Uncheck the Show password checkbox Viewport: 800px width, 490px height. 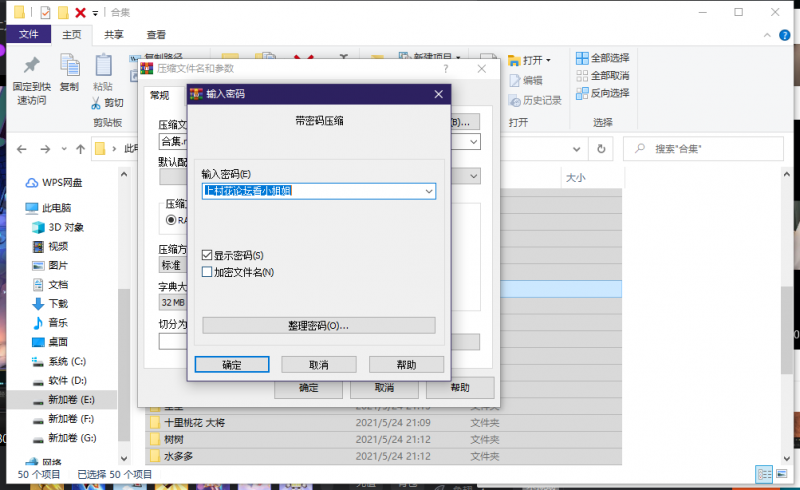(x=207, y=256)
